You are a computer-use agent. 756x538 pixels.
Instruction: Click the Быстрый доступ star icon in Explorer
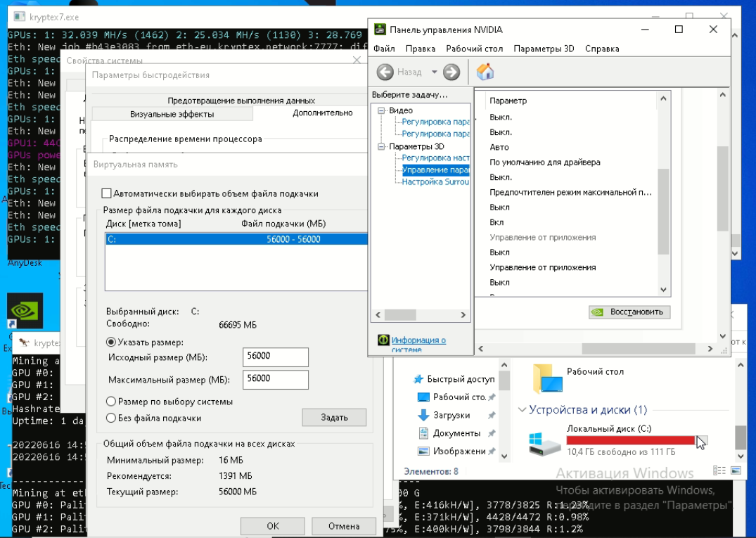coord(418,379)
